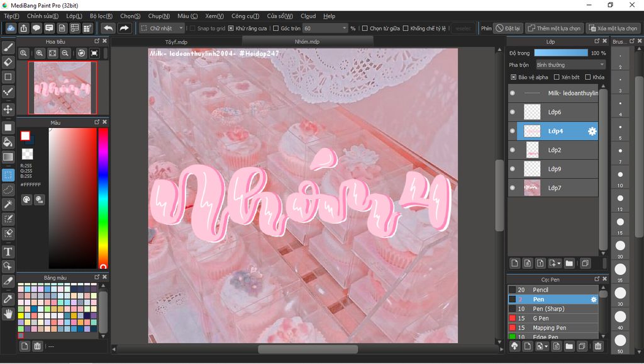Select the Bucket fill tool
The image size is (644, 364).
coord(8,142)
